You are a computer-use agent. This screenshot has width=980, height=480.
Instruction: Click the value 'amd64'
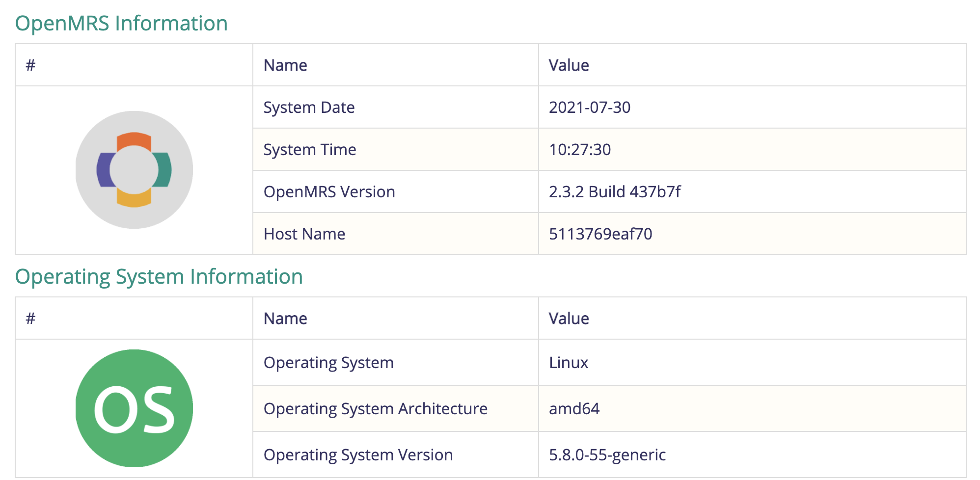click(574, 408)
